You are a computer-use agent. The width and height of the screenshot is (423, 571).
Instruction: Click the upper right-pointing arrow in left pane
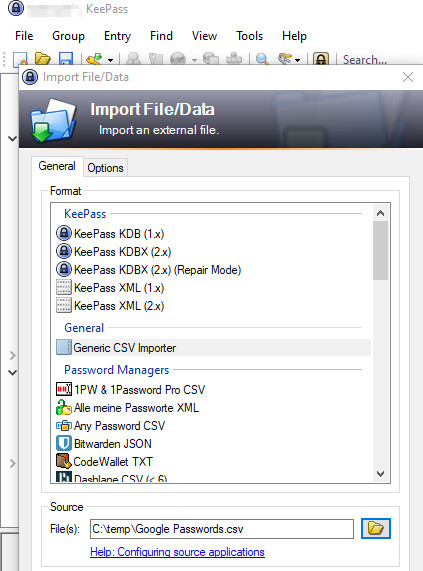(12, 355)
